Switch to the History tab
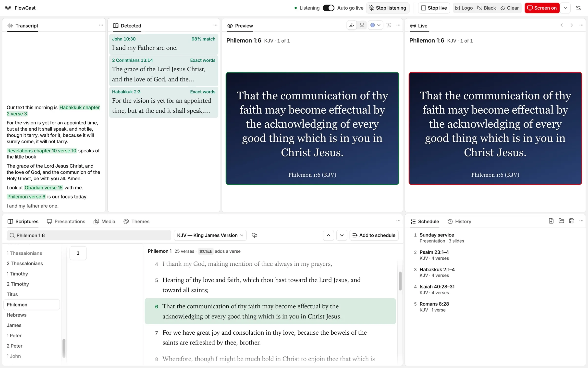 (x=459, y=222)
